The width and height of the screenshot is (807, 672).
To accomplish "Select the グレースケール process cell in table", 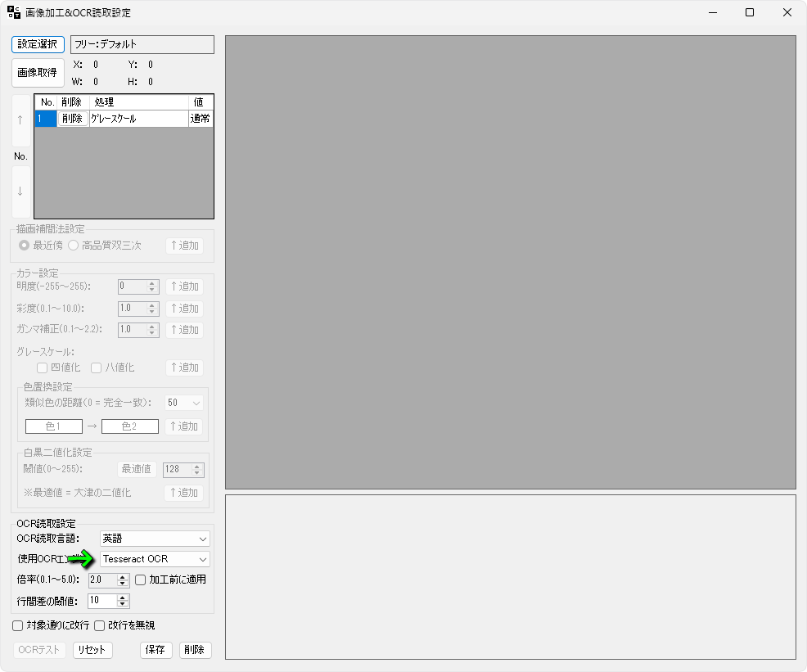I will point(138,119).
